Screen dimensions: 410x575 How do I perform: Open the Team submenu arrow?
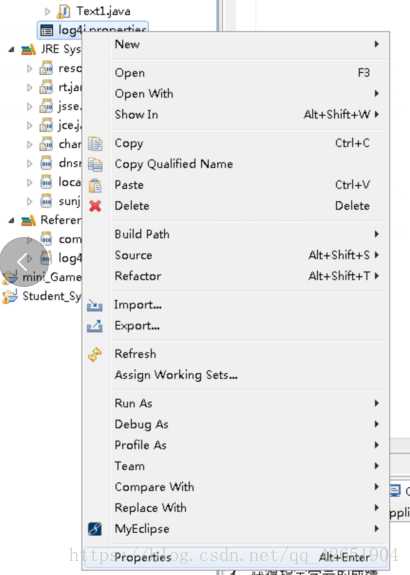[x=377, y=466]
